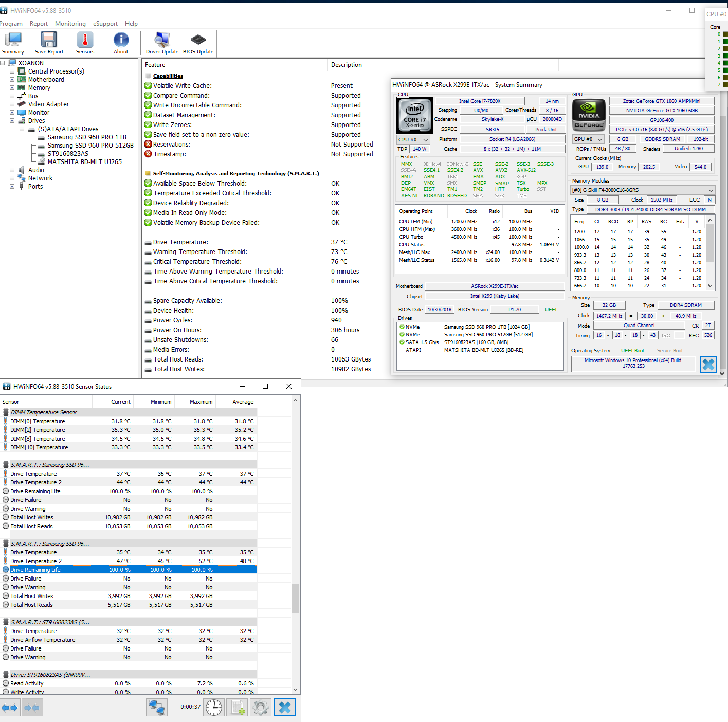Open the Help menu

(x=131, y=24)
